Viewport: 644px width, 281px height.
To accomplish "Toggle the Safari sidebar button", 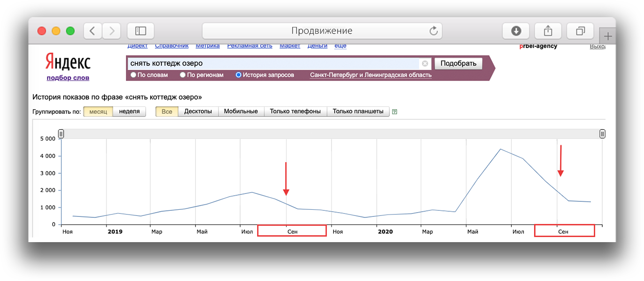I will click(141, 31).
